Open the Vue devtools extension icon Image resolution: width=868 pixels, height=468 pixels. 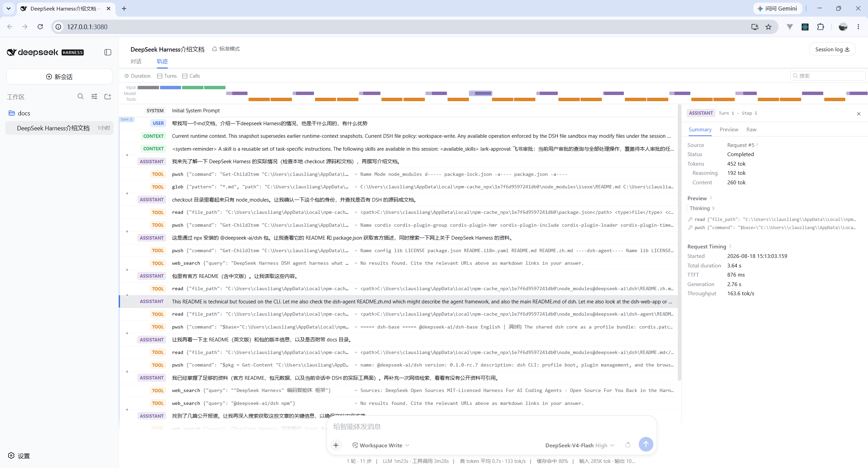coord(790,27)
